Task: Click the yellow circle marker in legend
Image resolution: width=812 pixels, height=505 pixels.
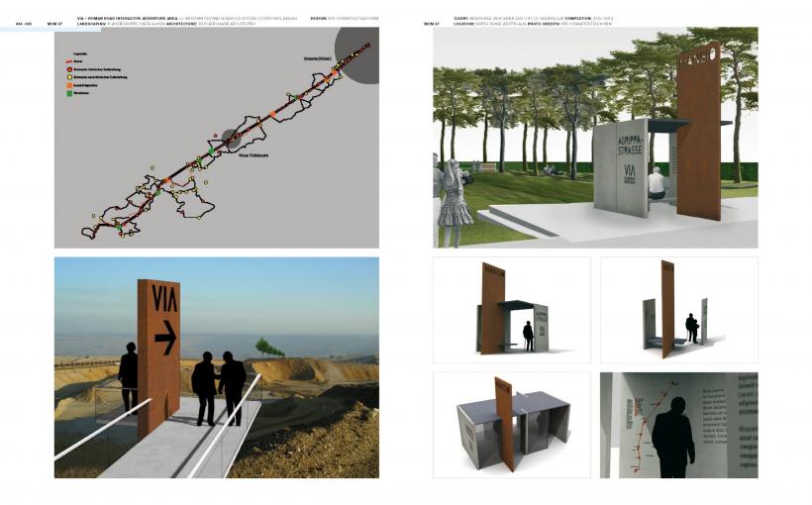Action: pos(66,76)
